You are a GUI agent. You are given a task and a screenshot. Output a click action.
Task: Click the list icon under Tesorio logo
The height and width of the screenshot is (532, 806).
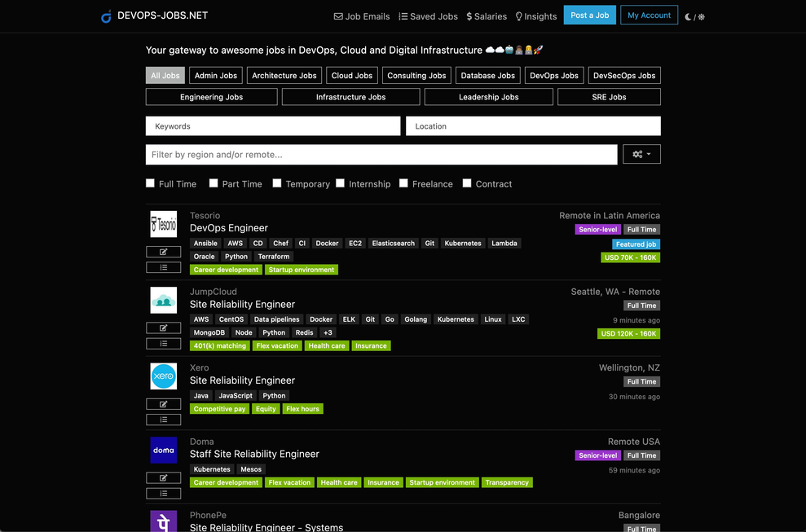[x=163, y=267]
